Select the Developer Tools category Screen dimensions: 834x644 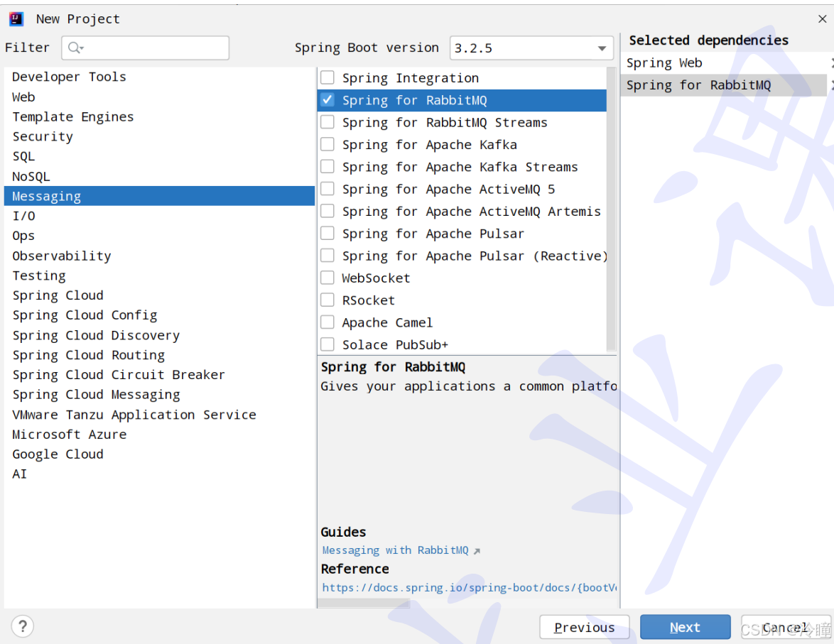coord(159,77)
